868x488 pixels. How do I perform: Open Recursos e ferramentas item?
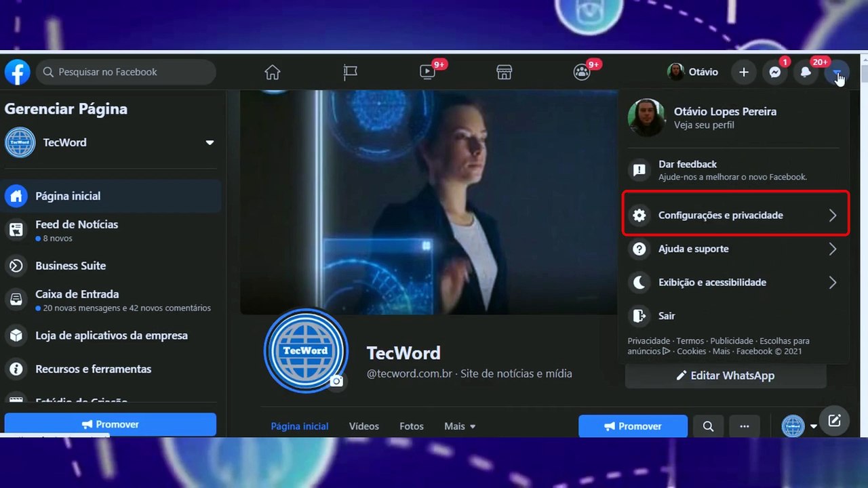tap(111, 369)
